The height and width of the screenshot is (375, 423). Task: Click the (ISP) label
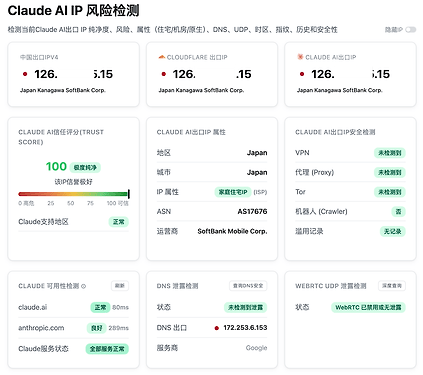pyautogui.click(x=260, y=192)
